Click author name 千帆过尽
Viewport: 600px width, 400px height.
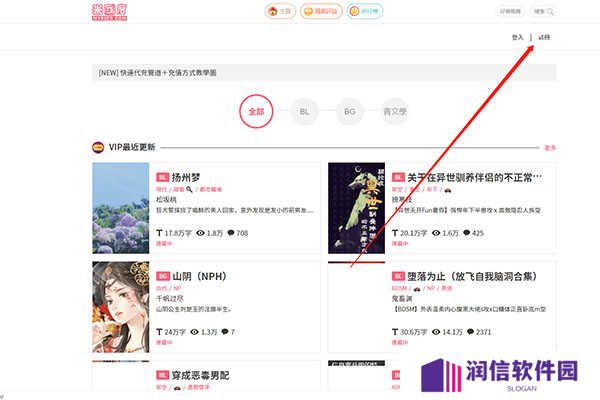click(170, 298)
